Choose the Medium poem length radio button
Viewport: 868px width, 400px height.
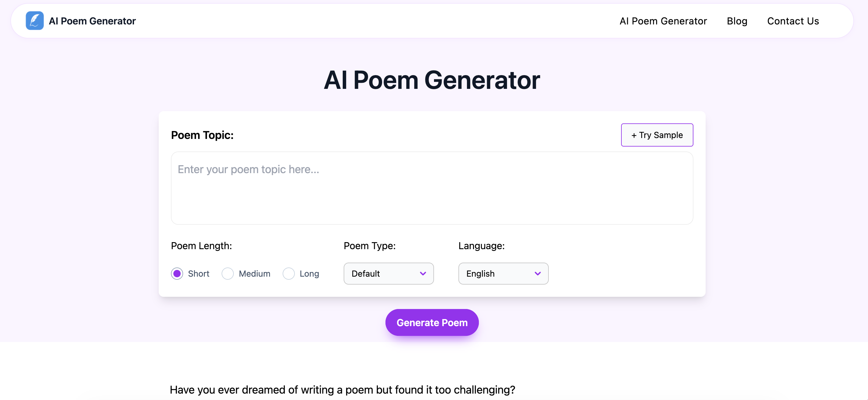[227, 274]
